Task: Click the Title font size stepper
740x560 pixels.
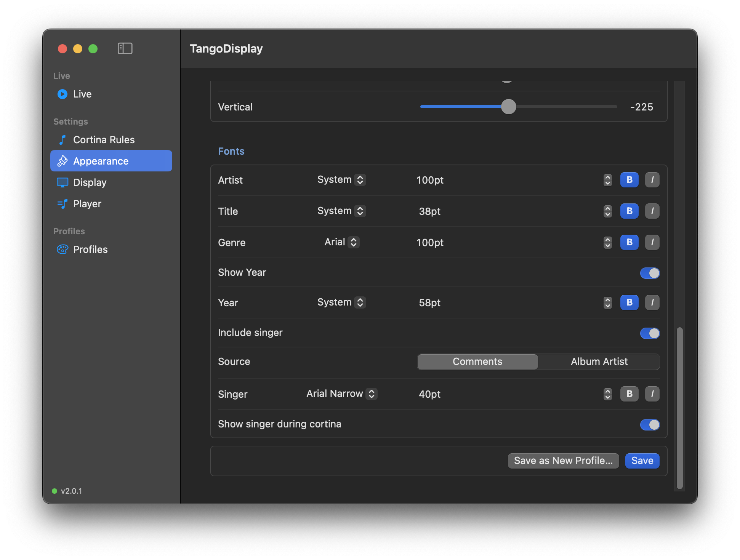Action: (x=608, y=211)
